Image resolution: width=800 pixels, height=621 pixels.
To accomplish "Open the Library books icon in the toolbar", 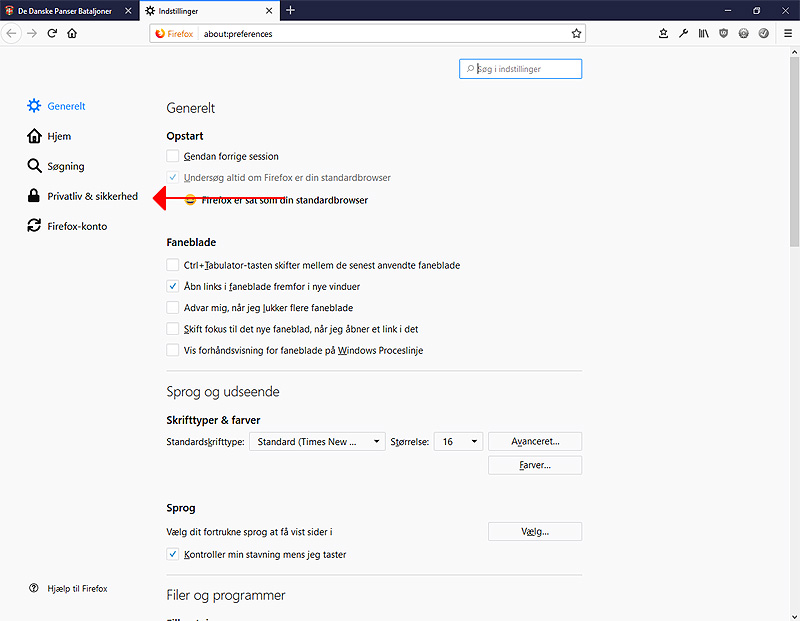I will pos(703,33).
